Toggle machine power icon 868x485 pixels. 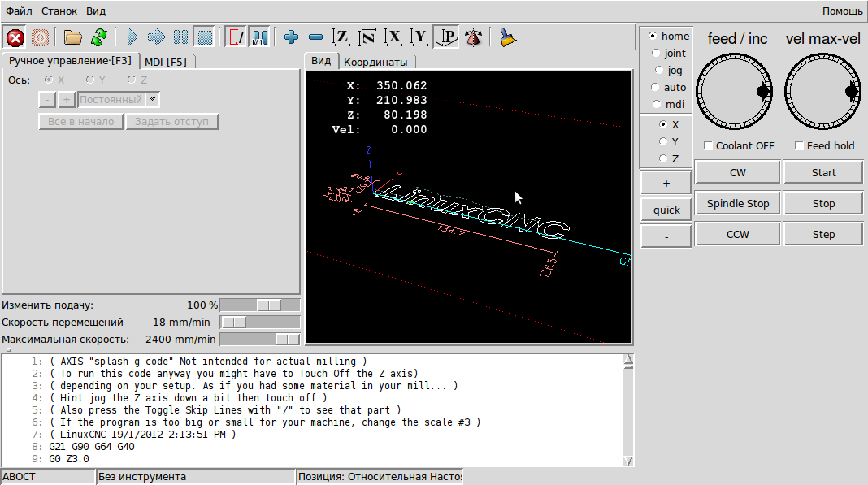pos(40,37)
